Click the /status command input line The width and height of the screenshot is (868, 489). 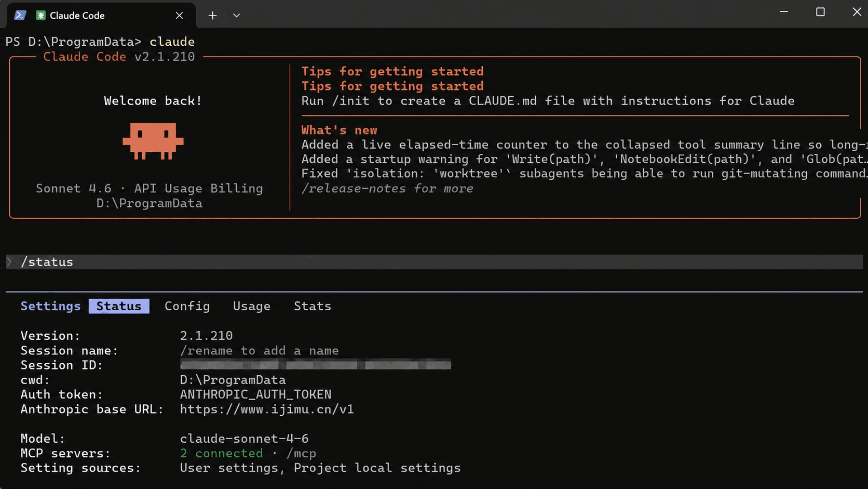[434, 262]
